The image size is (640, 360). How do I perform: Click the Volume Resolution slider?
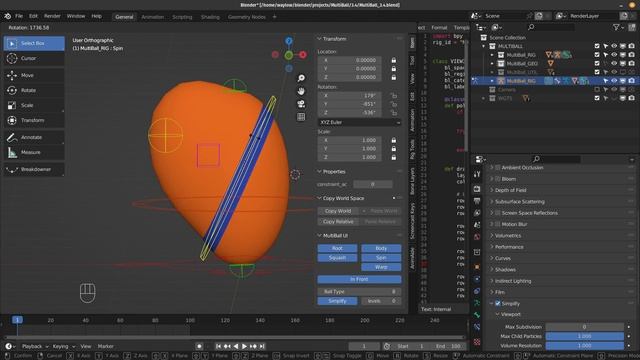tap(584, 345)
